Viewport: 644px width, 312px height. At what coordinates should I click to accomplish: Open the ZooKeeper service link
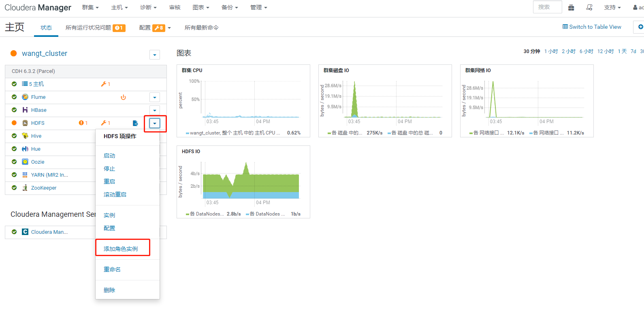point(44,188)
